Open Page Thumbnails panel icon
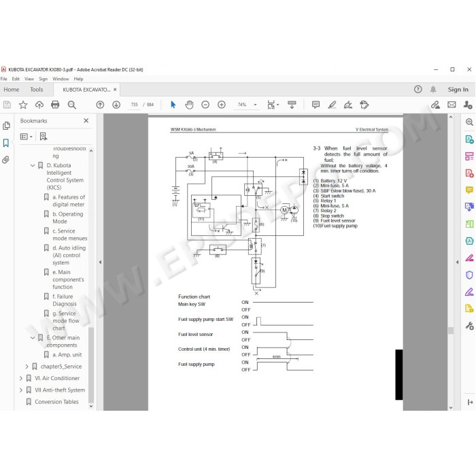476x476 pixels. [6, 126]
